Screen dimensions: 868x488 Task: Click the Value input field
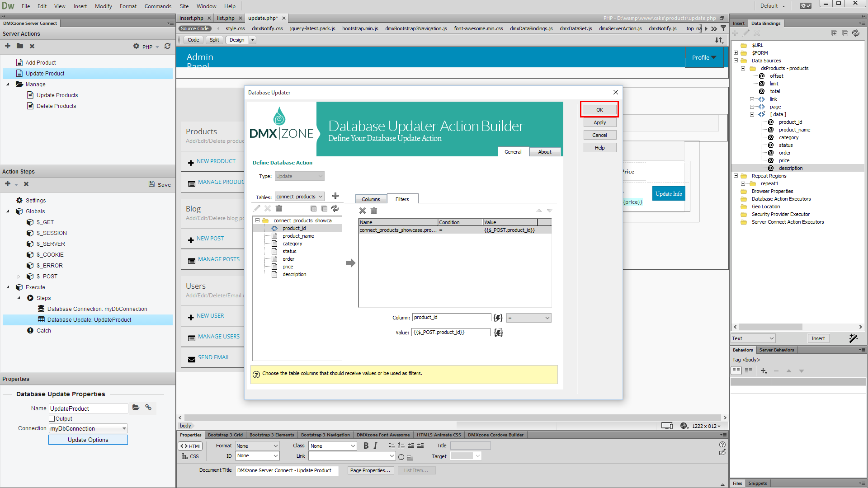451,332
